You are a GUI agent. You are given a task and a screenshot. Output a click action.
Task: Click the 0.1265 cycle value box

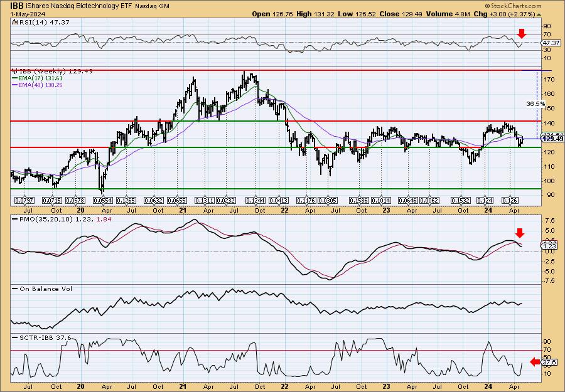click(127, 200)
